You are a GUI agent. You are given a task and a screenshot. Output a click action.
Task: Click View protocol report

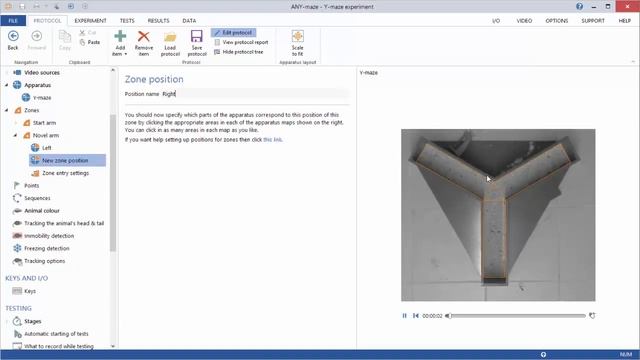241,42
